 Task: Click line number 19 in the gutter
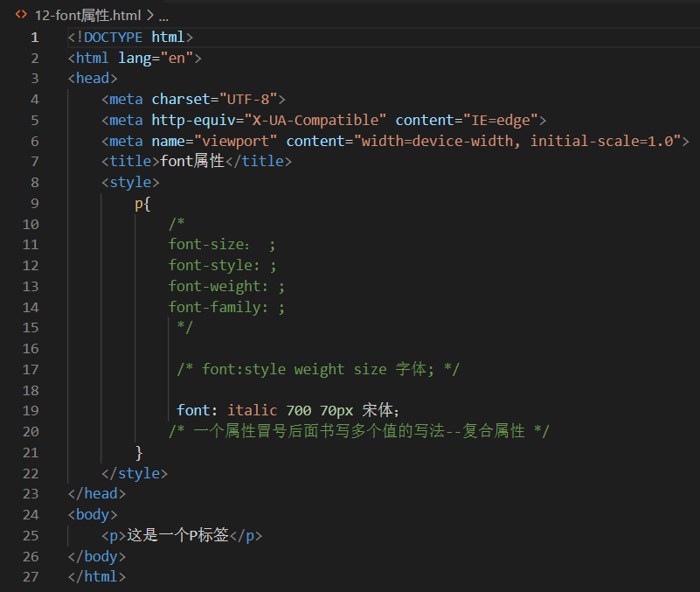(31, 411)
